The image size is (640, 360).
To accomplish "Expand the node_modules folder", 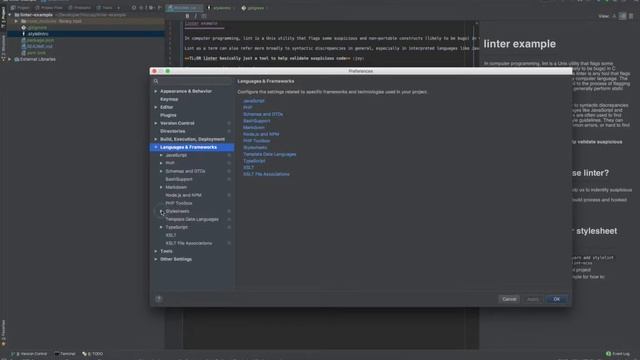I will click(16, 21).
